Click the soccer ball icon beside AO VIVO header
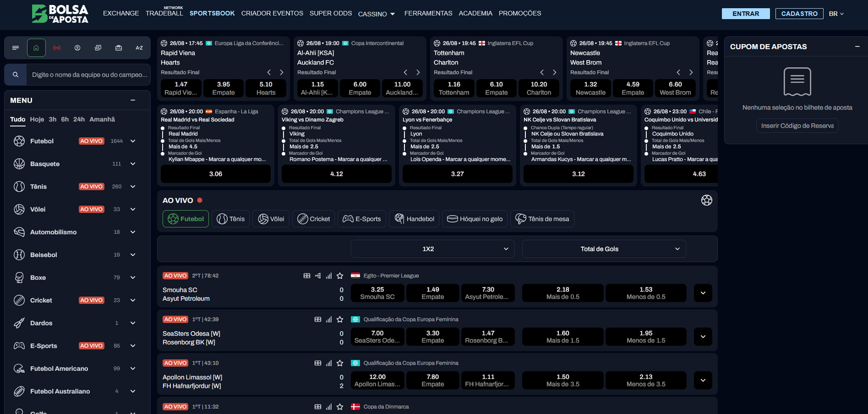Viewport: 868px width, 414px height. coord(706,200)
